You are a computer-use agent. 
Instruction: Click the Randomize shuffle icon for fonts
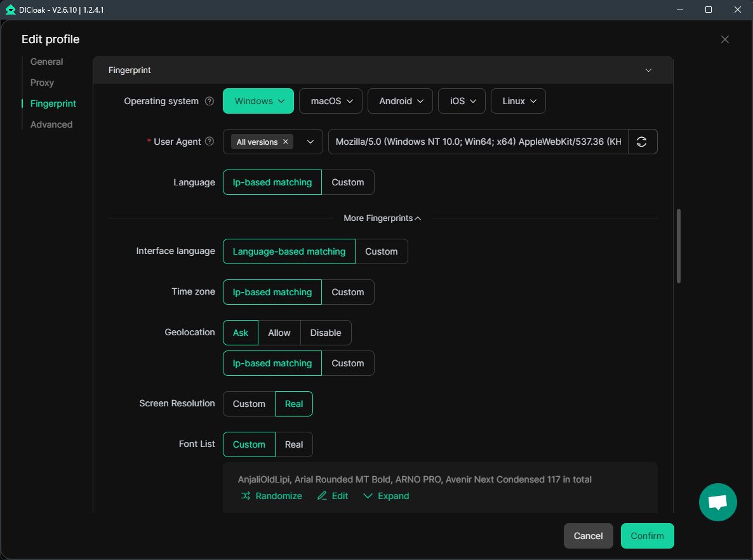coord(246,496)
